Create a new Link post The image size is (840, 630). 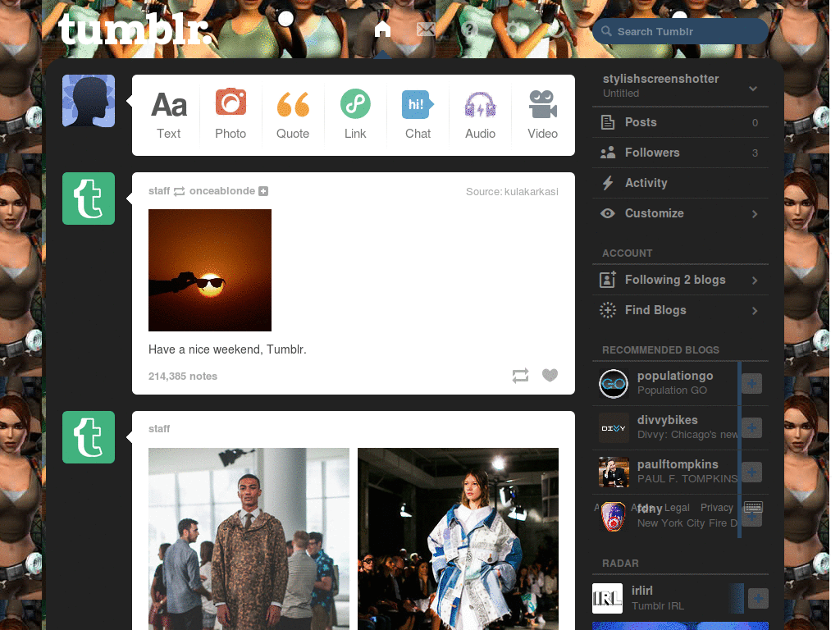(355, 115)
